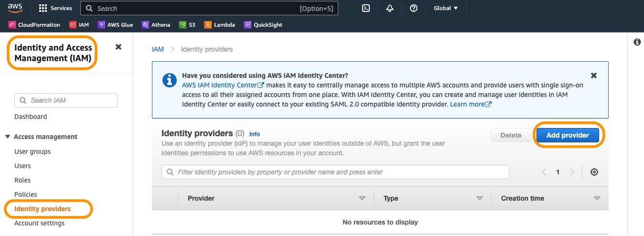Open the Info link beside Identity providers

pos(255,134)
